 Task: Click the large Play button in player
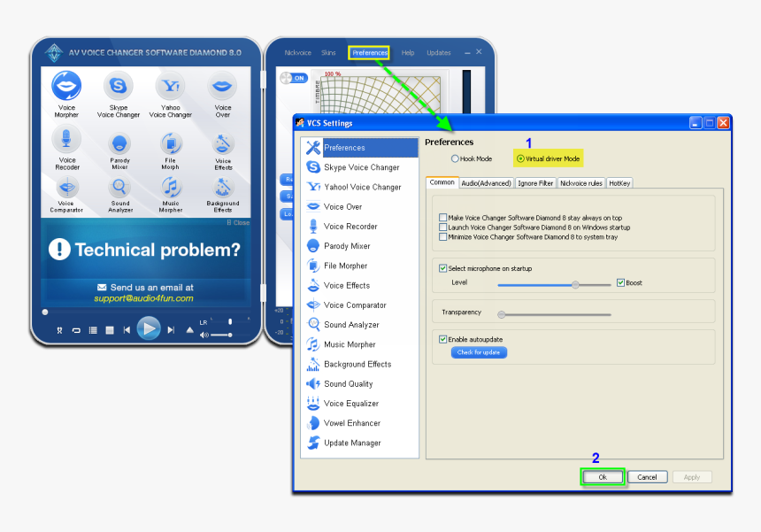pos(149,328)
